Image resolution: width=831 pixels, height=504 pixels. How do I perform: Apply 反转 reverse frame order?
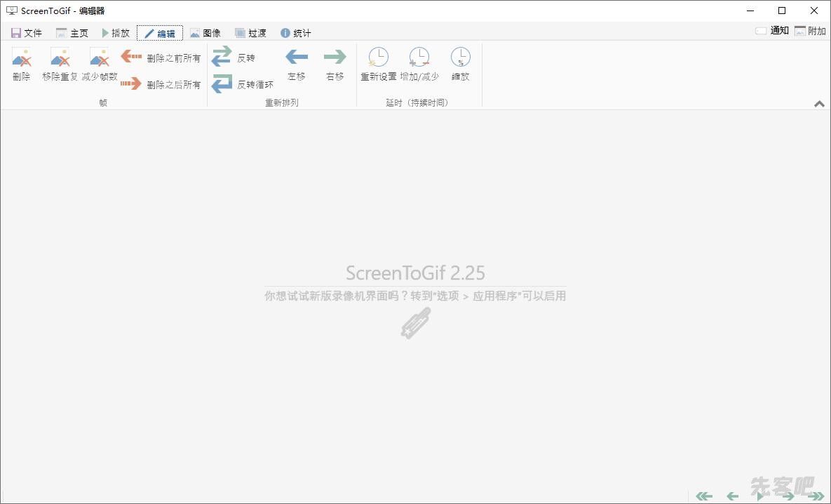[234, 57]
